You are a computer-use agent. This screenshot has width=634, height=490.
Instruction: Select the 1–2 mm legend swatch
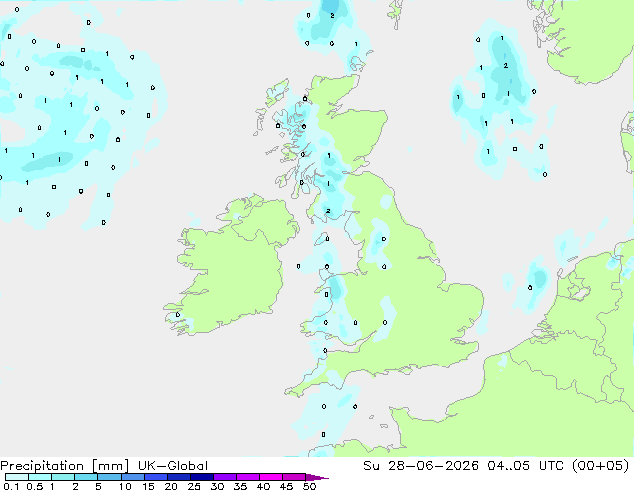[63, 477]
